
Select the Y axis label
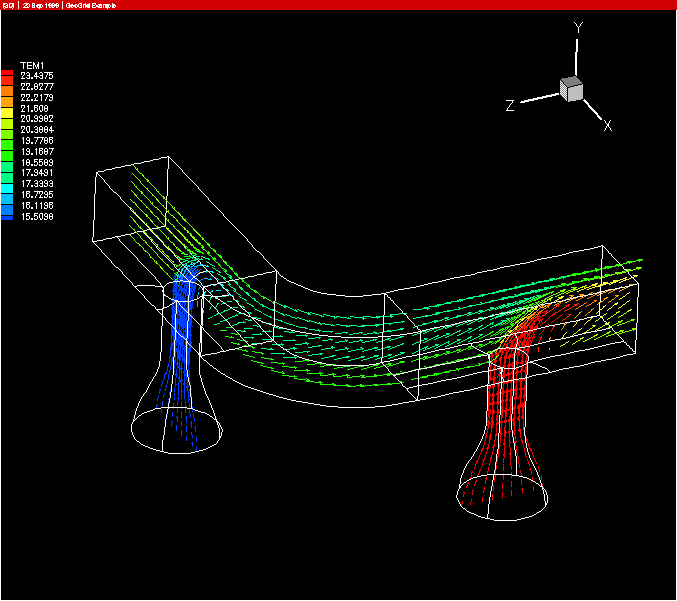tap(578, 29)
